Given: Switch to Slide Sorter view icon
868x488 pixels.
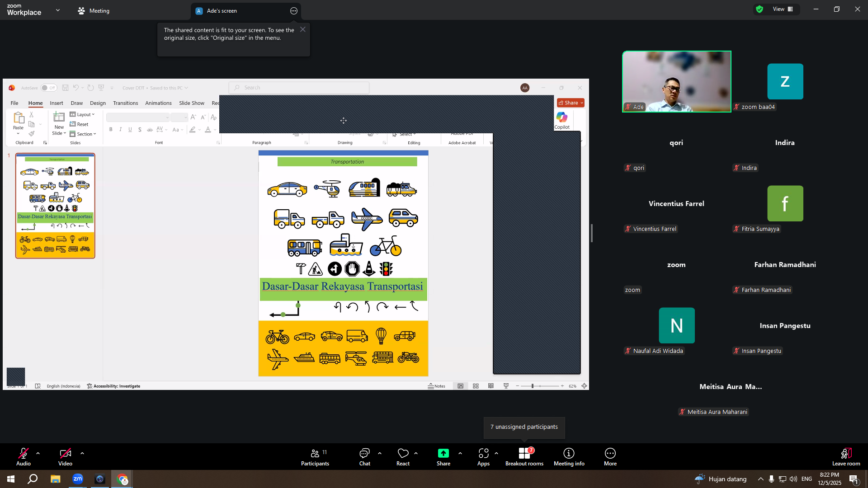Looking at the screenshot, I should pos(476,386).
